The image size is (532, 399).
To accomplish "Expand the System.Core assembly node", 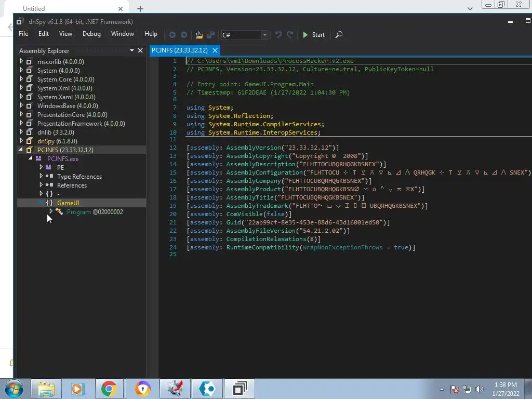I will coord(21,79).
